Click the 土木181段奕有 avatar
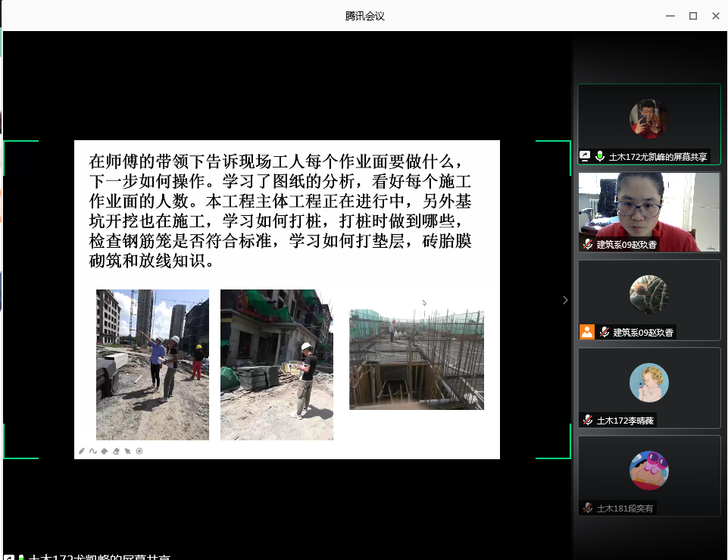 [x=649, y=471]
